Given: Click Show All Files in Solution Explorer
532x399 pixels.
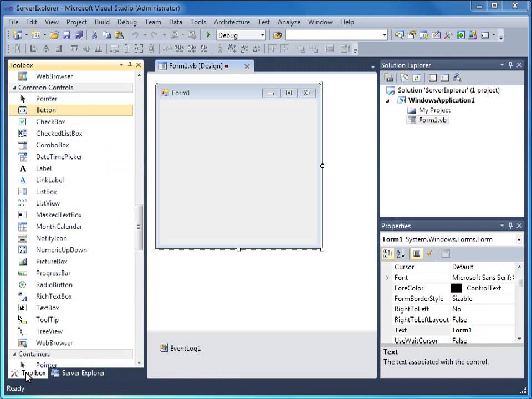Looking at the screenshot, I should [405, 78].
